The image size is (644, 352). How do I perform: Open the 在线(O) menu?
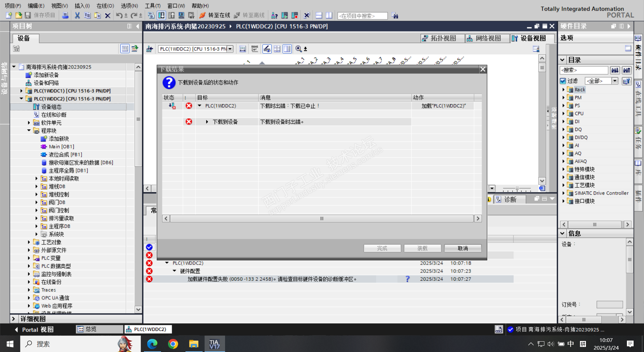(105, 6)
